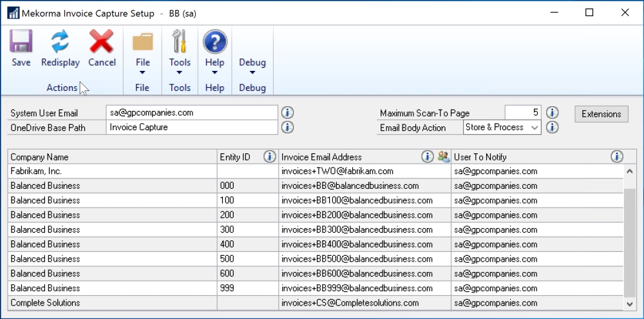Click the Maximum Scan-To Page field

tap(523, 112)
